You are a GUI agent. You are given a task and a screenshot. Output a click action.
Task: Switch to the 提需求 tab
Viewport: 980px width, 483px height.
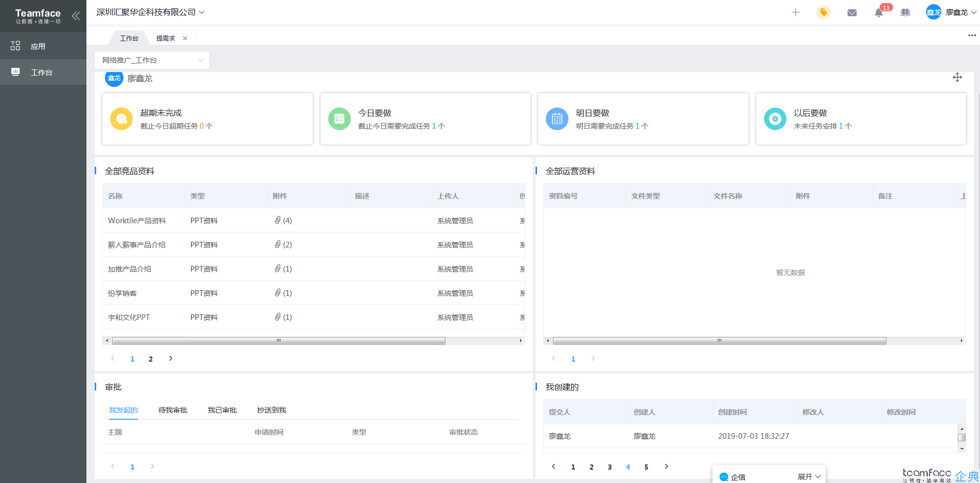click(166, 39)
